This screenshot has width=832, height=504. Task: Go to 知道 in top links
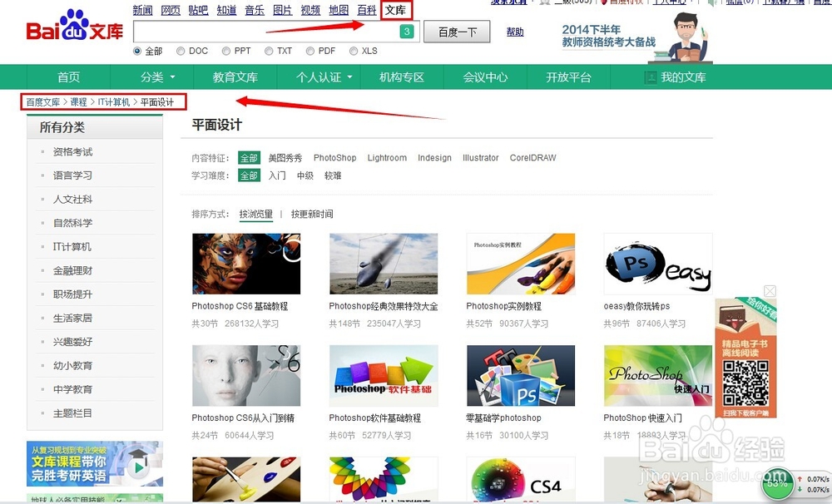[226, 10]
